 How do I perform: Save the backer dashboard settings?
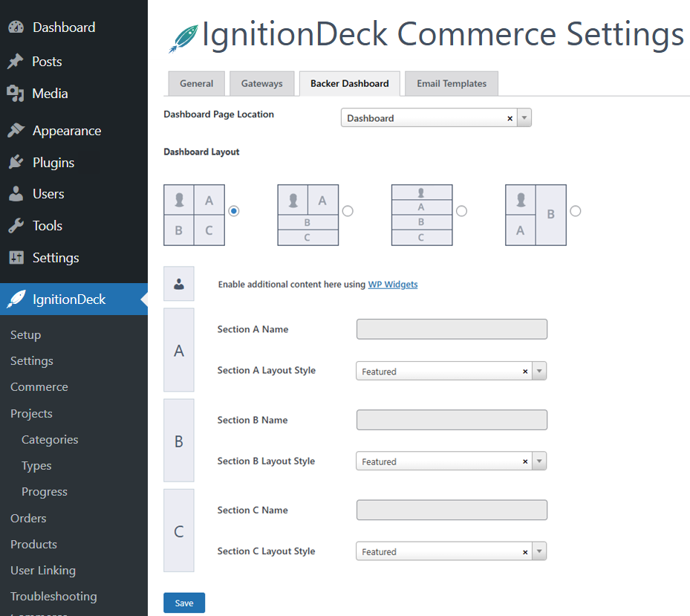(184, 603)
